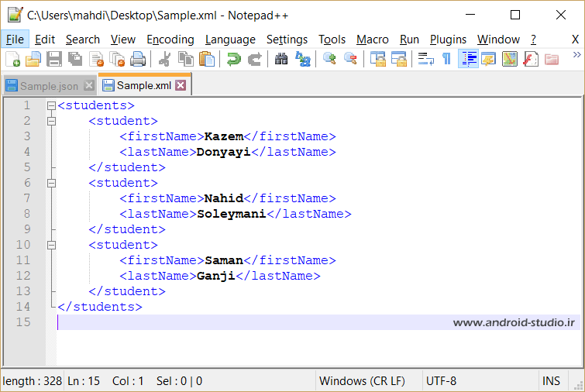
Task: Click the Document Map icon
Action: 510,60
